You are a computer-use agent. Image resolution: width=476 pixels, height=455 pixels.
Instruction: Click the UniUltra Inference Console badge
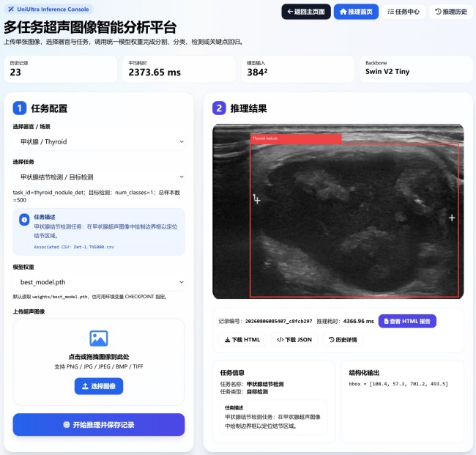tap(48, 9)
